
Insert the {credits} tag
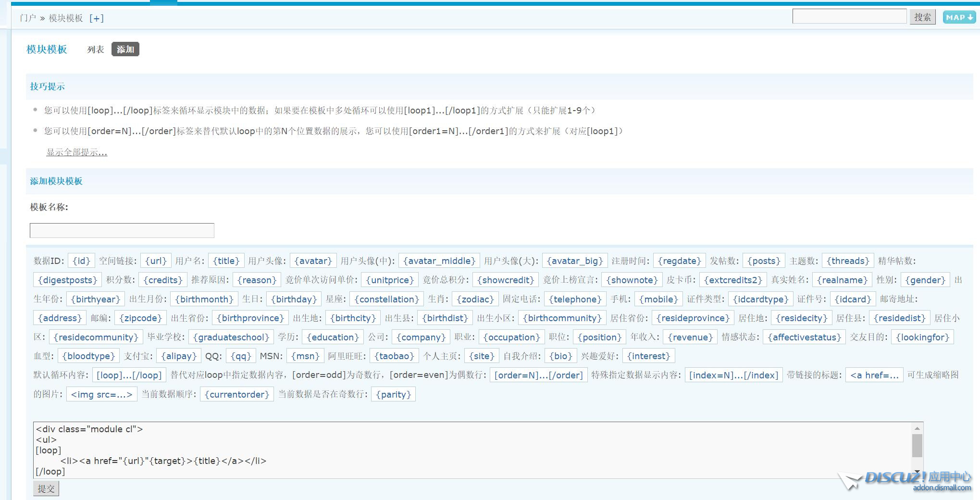click(163, 280)
